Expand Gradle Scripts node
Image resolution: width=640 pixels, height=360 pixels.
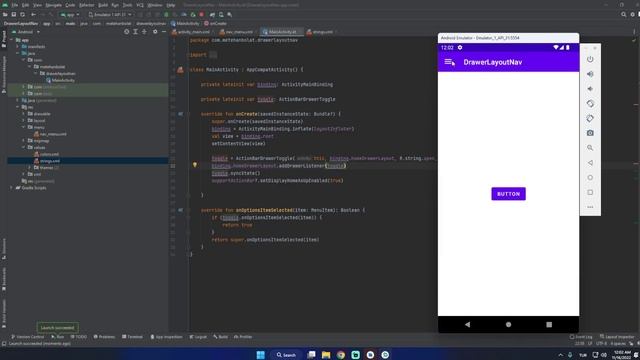(11, 188)
